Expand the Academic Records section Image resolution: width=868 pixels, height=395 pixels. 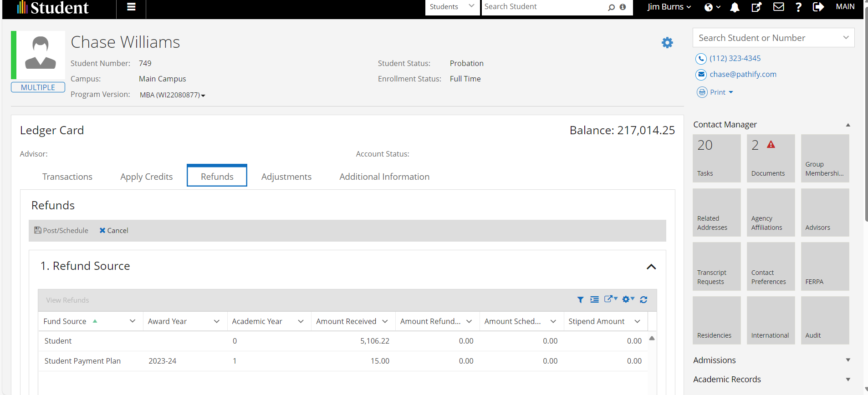(x=848, y=380)
